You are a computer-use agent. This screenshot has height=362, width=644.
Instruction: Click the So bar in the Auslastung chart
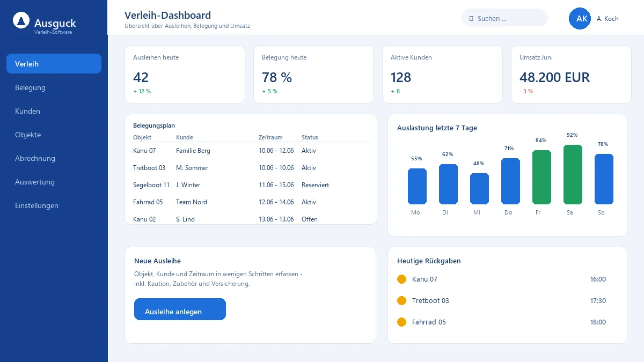point(604,179)
